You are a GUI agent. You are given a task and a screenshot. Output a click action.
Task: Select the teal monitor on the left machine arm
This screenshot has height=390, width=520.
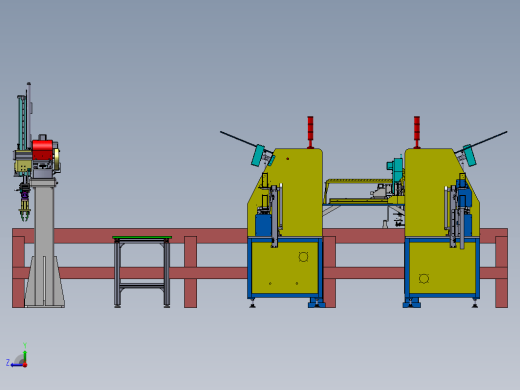(x=258, y=155)
